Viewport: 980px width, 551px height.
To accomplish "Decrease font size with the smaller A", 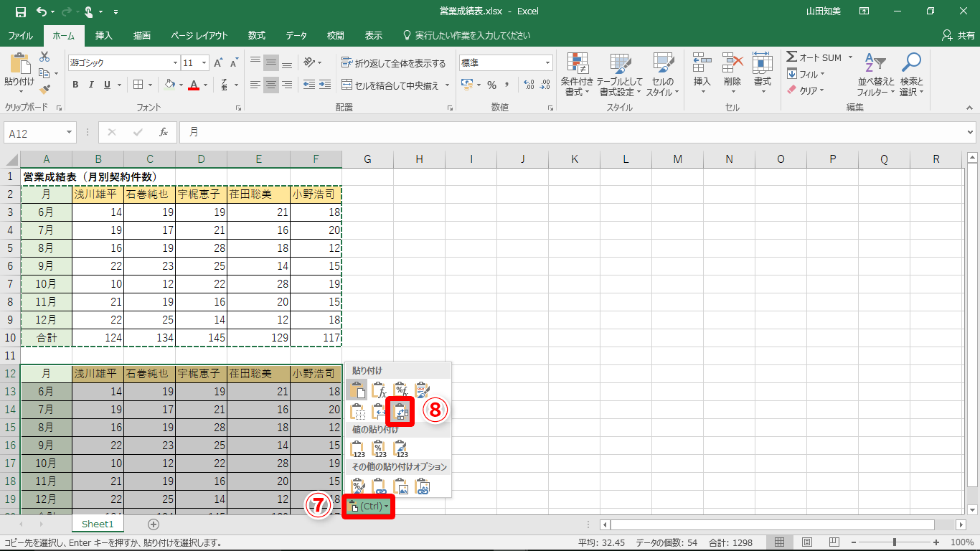I will [235, 63].
